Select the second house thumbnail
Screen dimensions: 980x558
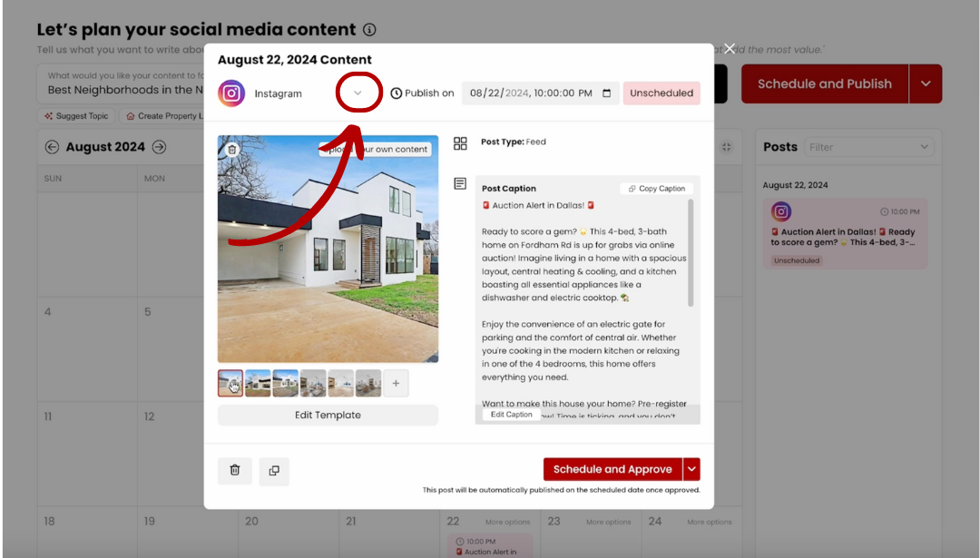258,383
